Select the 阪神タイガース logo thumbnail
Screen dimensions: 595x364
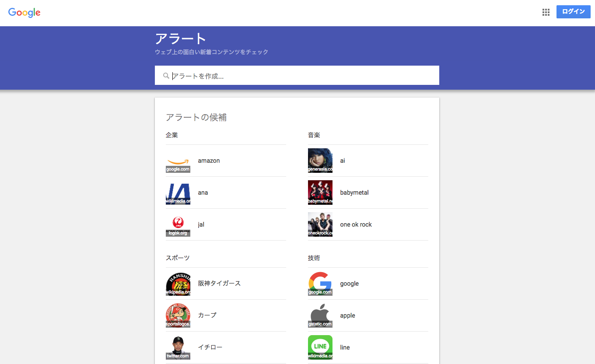point(178,283)
